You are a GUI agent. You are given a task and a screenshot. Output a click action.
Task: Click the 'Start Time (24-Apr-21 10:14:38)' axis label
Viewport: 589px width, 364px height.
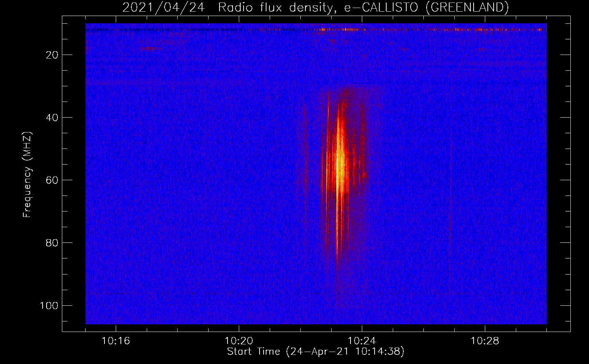click(316, 352)
